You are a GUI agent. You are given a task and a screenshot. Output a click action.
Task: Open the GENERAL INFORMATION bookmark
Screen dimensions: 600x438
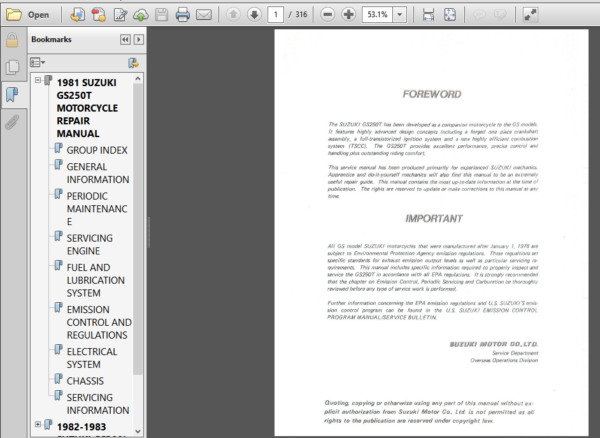(98, 173)
